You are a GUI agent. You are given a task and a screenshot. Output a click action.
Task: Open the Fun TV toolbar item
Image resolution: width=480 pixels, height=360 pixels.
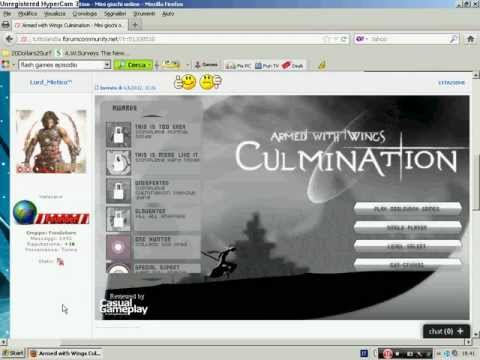tap(266, 66)
